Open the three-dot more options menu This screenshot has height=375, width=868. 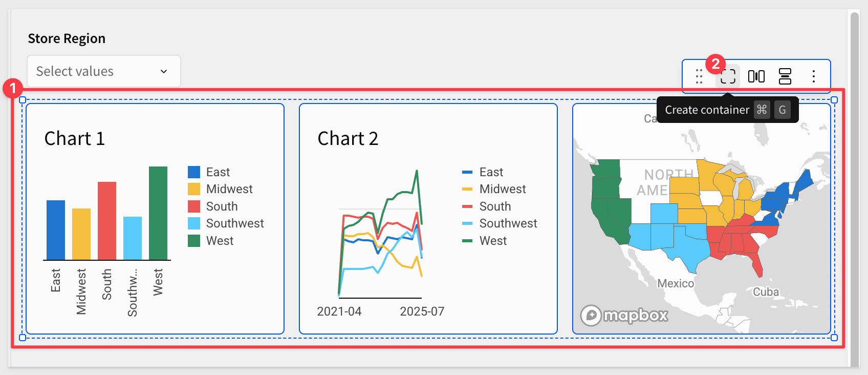click(814, 76)
